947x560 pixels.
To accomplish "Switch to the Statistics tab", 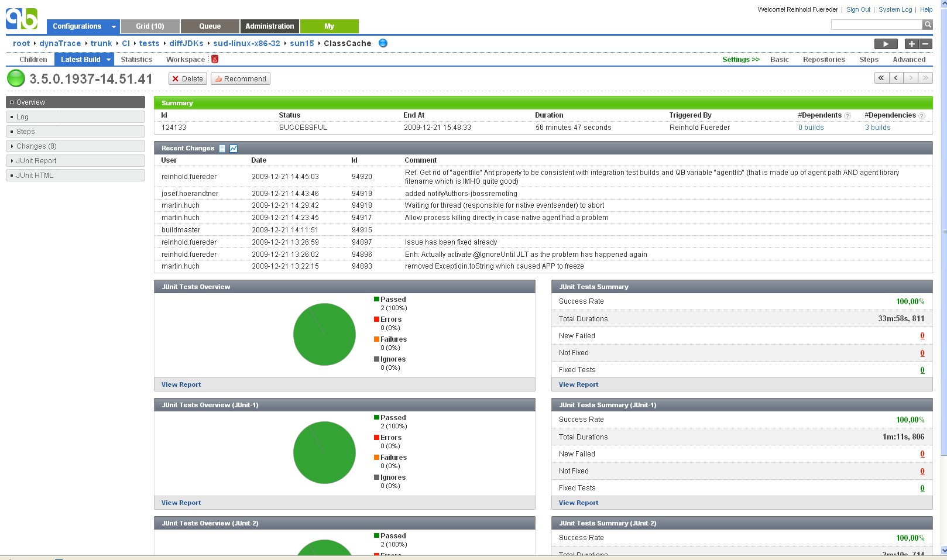I will [136, 60].
